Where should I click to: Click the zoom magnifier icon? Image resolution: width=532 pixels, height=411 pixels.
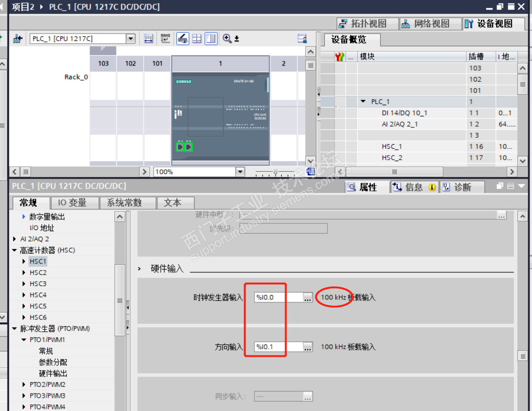227,39
